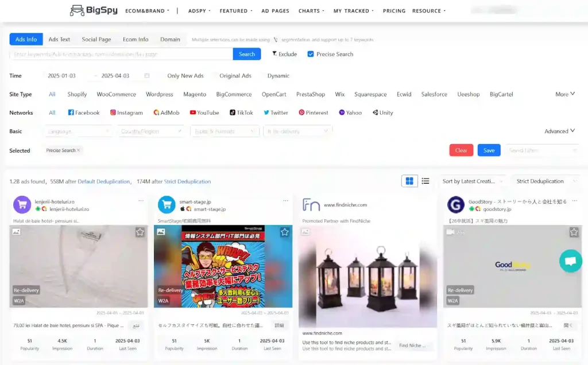Open the PRICING page
Screen dimensions: 588x365
click(394, 11)
